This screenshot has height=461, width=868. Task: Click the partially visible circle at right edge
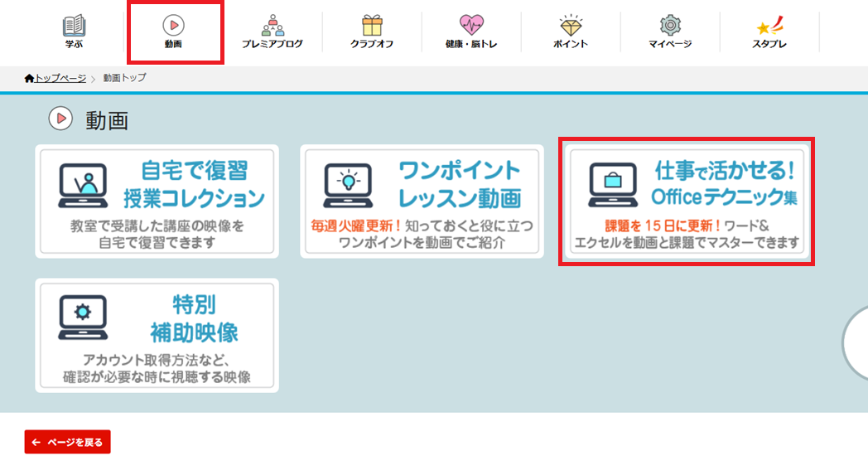pos(855,342)
